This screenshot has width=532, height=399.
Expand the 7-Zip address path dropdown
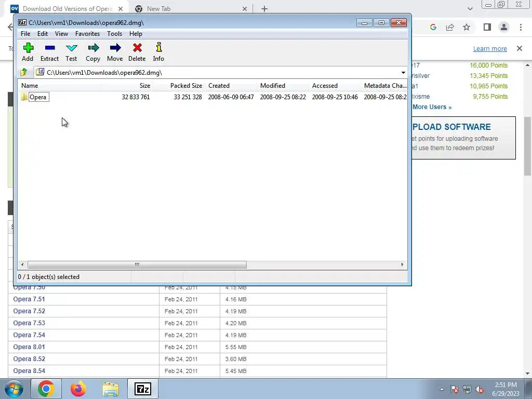click(403, 73)
